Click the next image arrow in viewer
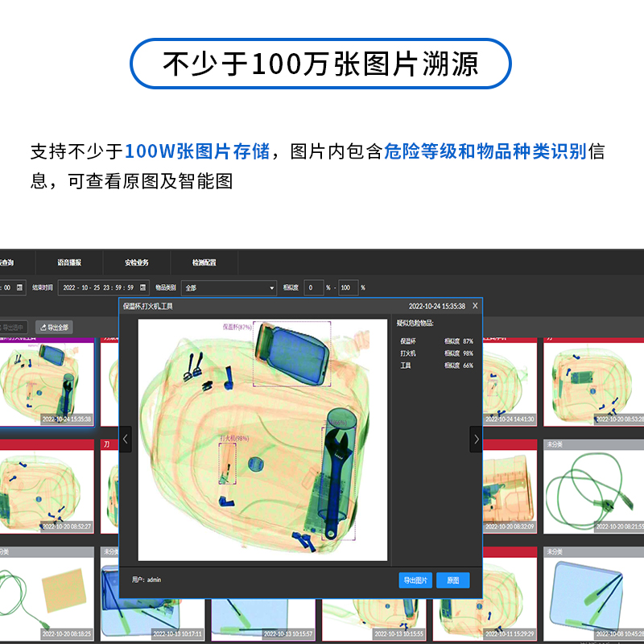Screen dimensions: 644x644 click(476, 439)
